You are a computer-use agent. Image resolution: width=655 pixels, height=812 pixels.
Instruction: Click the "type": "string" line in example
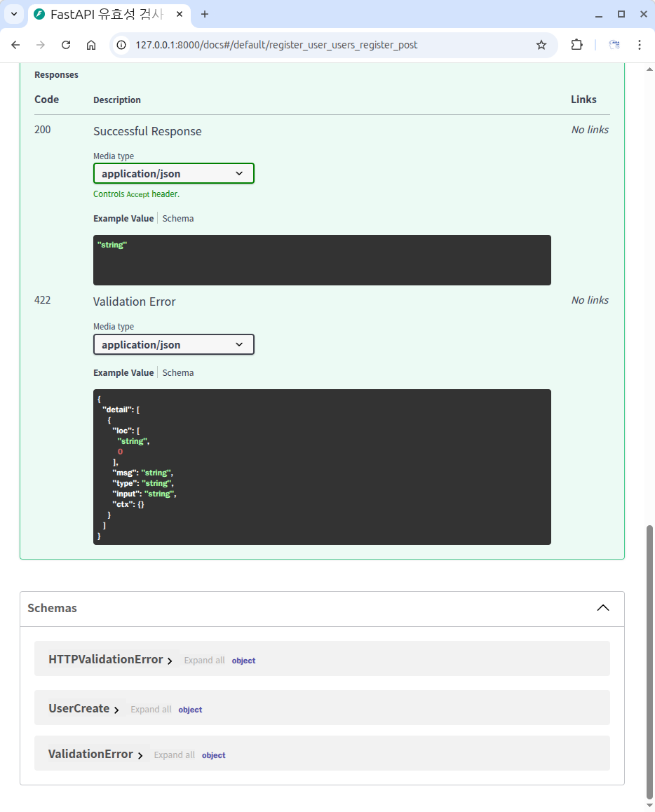[x=144, y=484]
